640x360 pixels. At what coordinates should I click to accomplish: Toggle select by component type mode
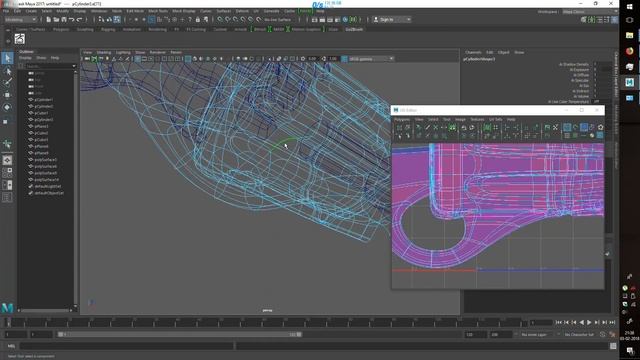117,19
